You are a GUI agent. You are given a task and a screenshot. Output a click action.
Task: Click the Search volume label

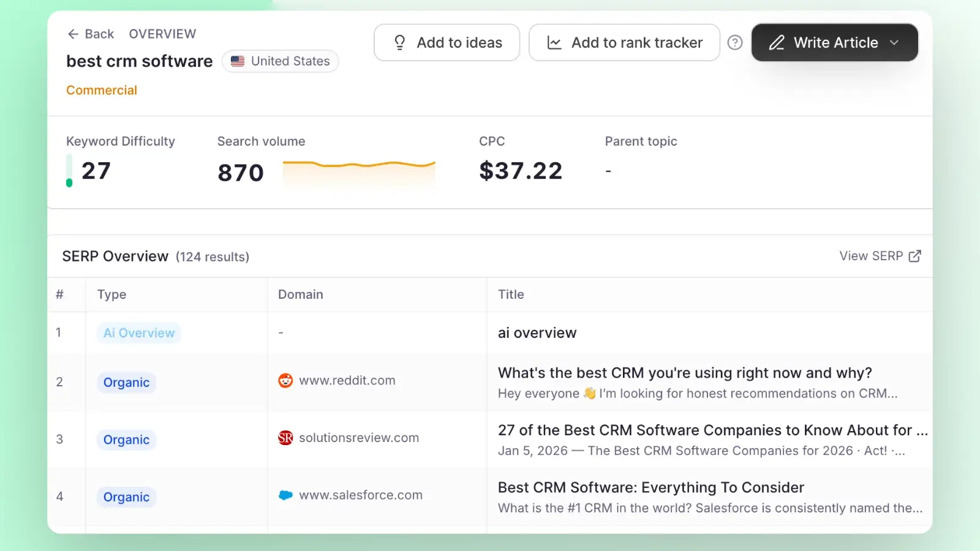262,141
